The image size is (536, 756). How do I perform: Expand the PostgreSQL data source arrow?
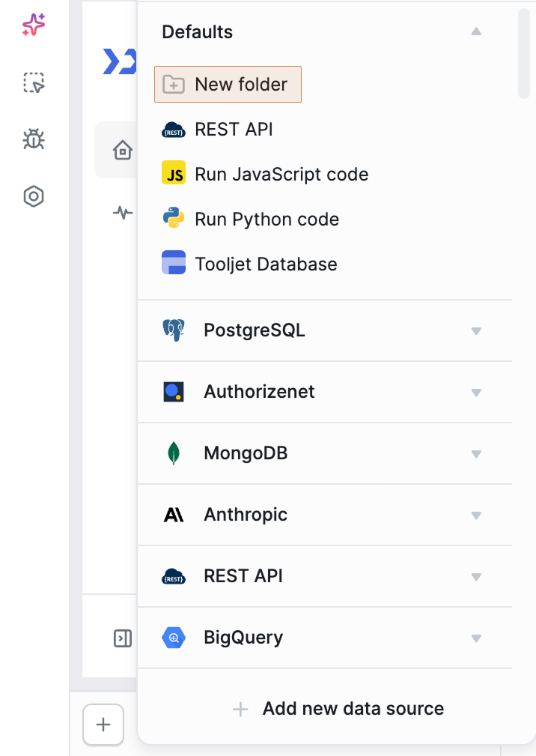click(x=476, y=330)
